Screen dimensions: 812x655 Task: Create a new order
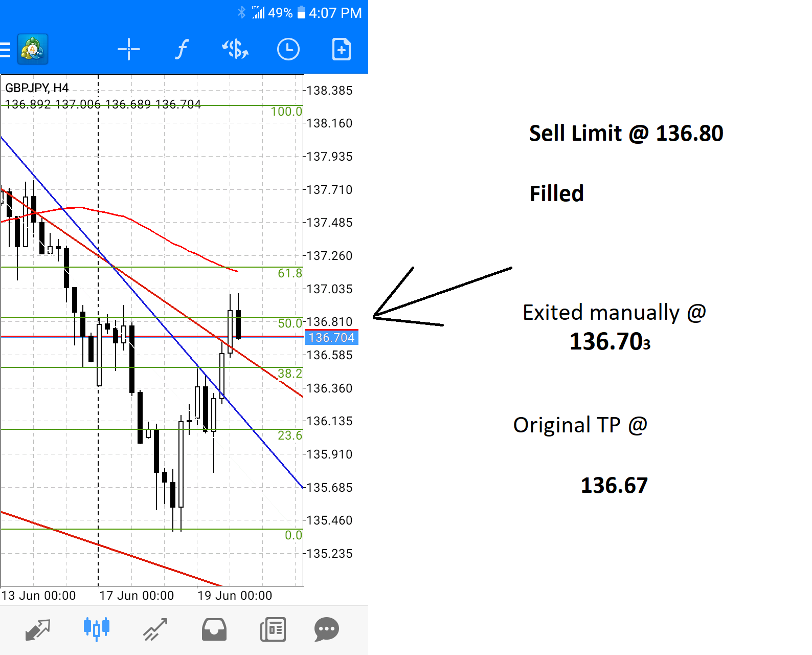point(341,50)
